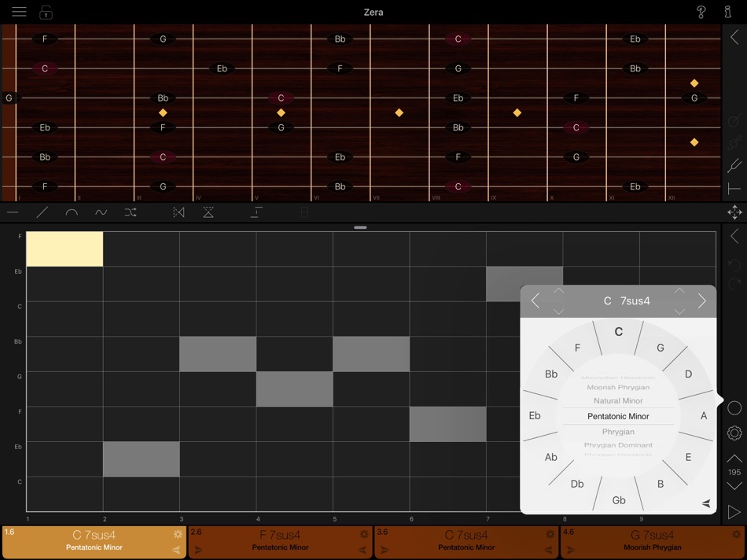Click the move tool icon above the sequencer
Image resolution: width=747 pixels, height=560 pixels.
coord(734,212)
